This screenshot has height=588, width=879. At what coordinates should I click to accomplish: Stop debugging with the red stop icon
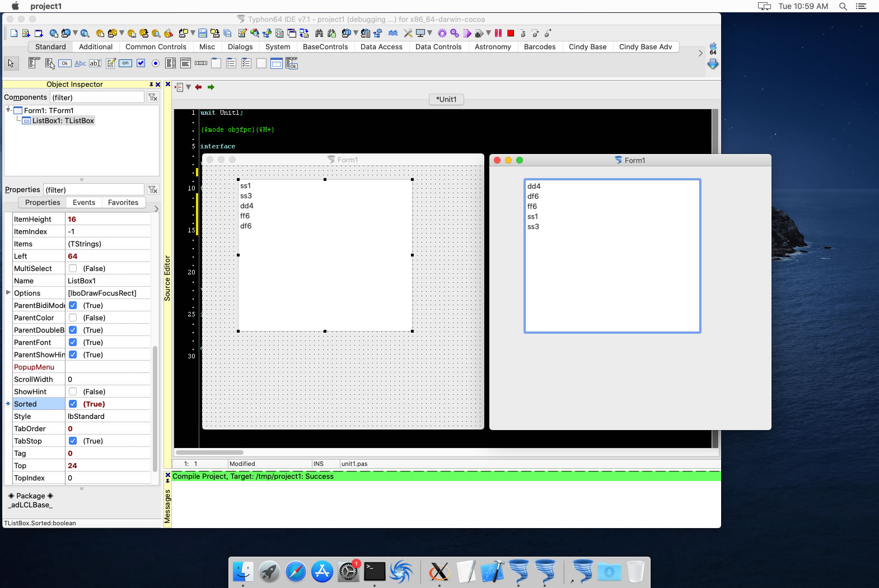coord(511,33)
